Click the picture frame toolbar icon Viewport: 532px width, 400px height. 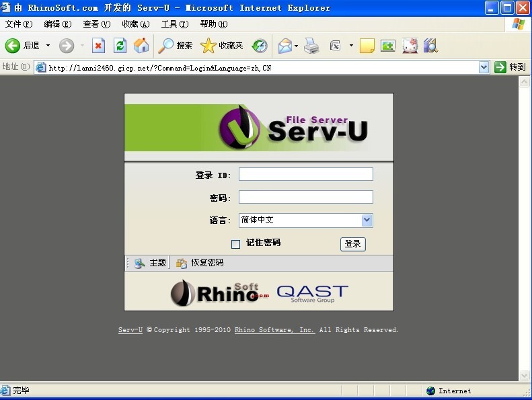click(x=388, y=46)
